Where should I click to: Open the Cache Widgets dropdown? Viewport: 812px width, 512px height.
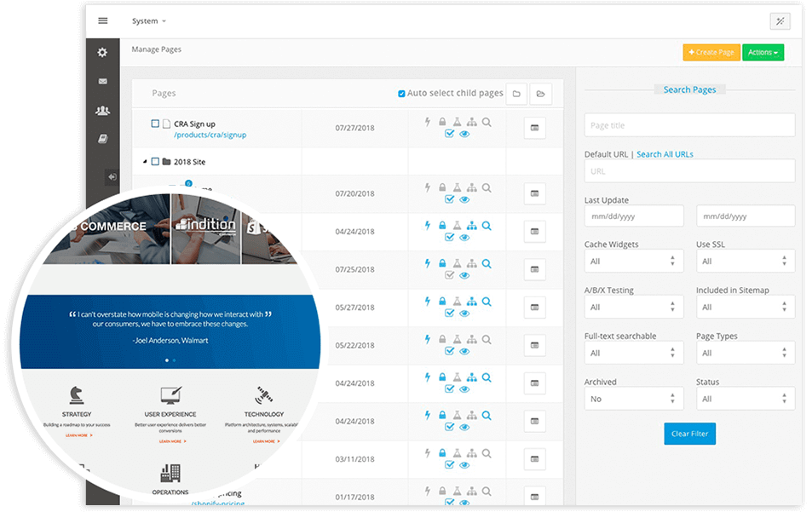click(x=633, y=262)
